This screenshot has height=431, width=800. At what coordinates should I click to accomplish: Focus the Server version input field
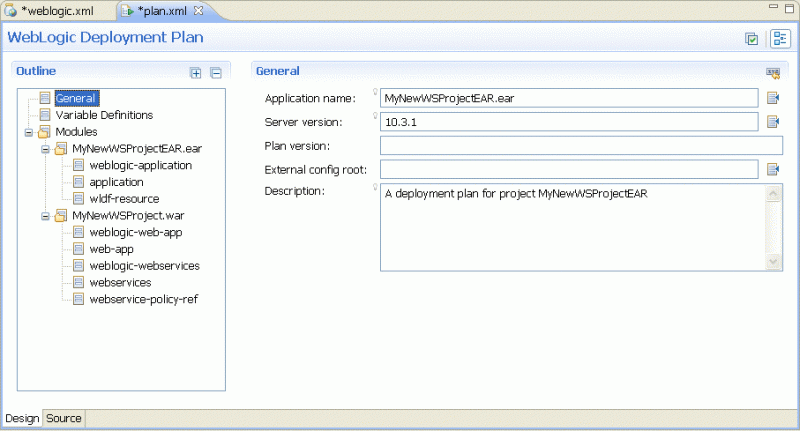click(569, 122)
